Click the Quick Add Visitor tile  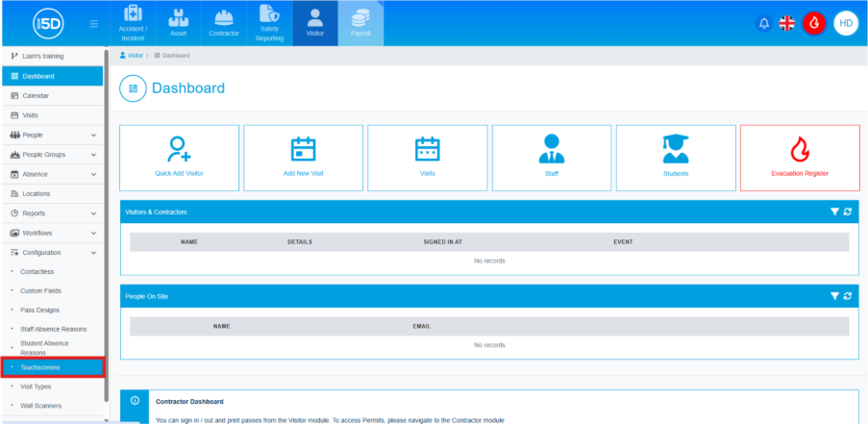click(x=179, y=158)
